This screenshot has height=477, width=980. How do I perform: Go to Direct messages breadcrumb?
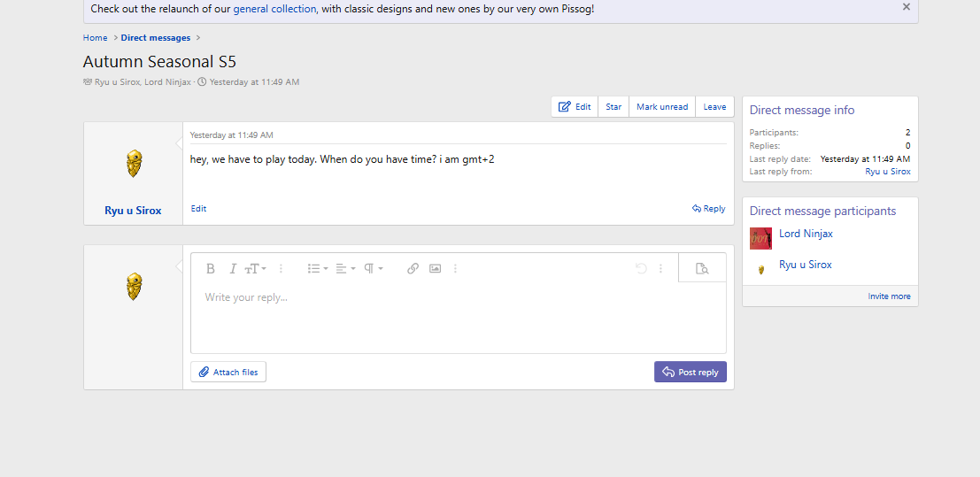click(x=156, y=38)
